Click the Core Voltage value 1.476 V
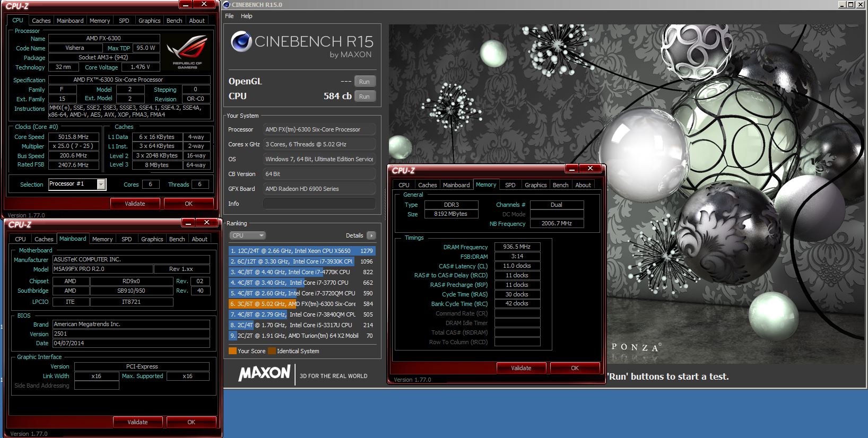This screenshot has height=438, width=868. tap(141, 67)
